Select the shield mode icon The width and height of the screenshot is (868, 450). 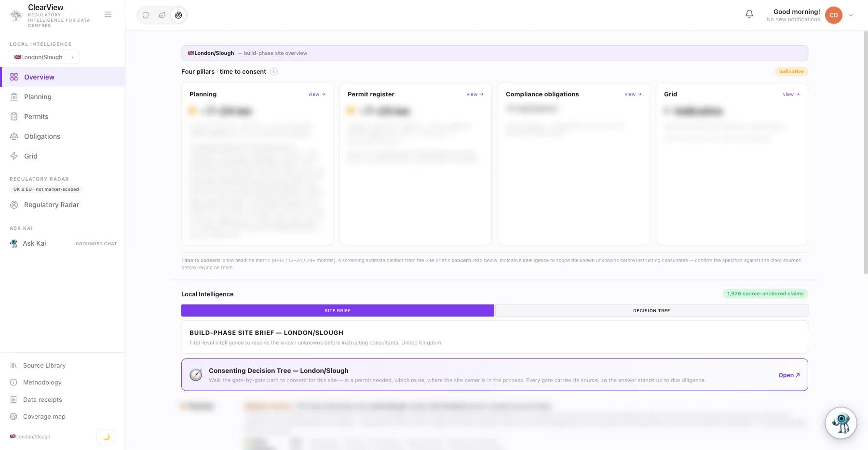click(x=146, y=15)
